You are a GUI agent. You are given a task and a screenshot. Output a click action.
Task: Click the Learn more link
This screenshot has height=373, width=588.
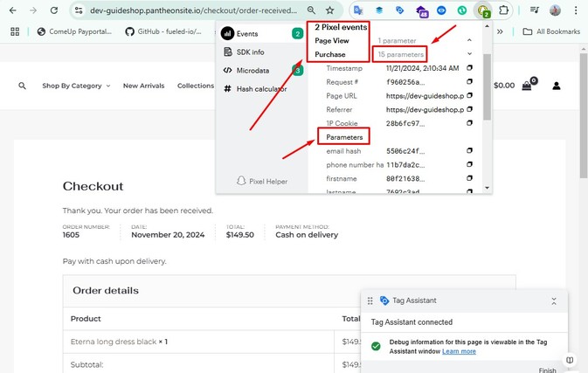(x=459, y=351)
